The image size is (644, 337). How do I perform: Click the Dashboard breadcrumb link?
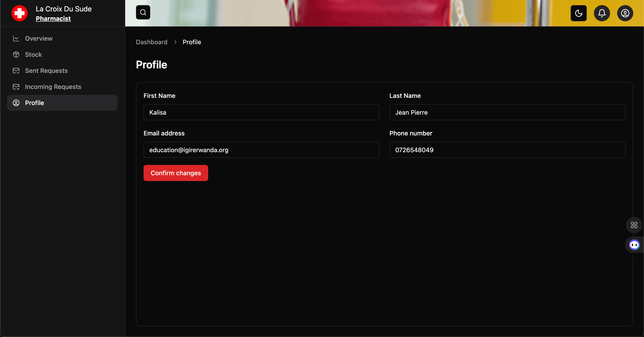pos(152,42)
